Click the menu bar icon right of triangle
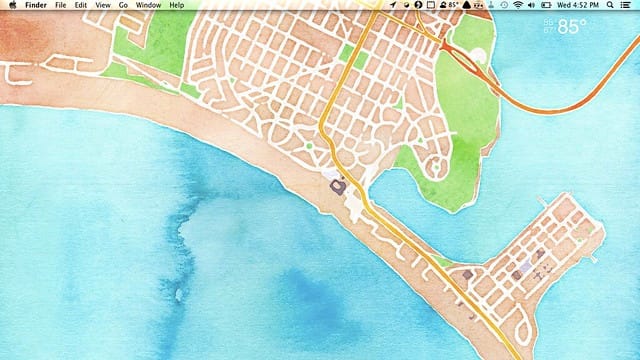This screenshot has height=360, width=640. (x=478, y=5)
